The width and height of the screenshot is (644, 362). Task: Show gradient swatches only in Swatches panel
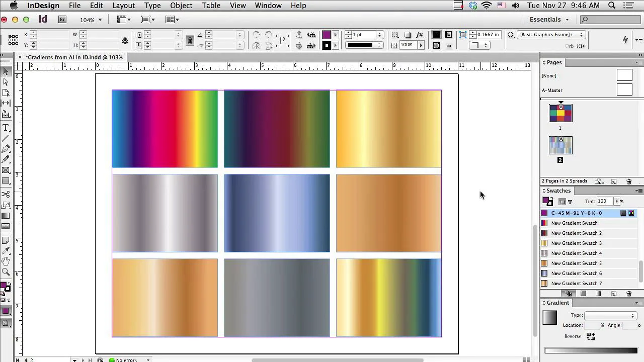598,294
